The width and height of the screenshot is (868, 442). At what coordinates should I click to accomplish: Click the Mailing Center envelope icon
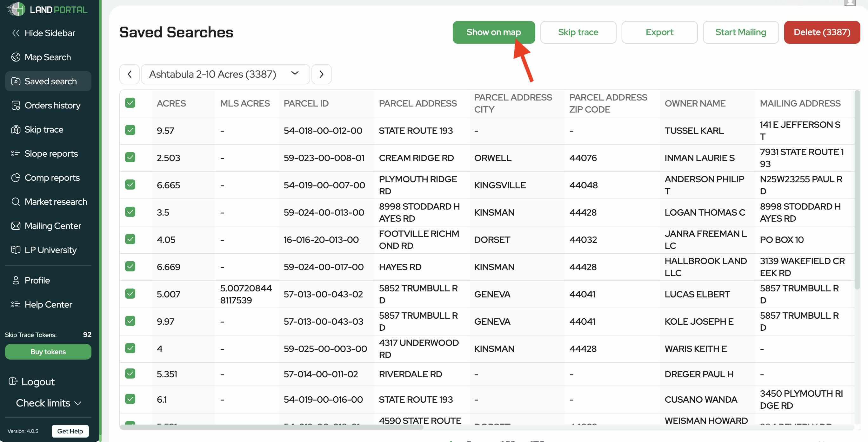tap(16, 226)
